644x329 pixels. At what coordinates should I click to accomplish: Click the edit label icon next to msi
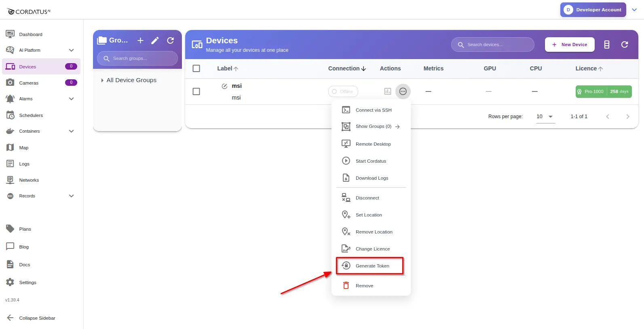pos(224,86)
